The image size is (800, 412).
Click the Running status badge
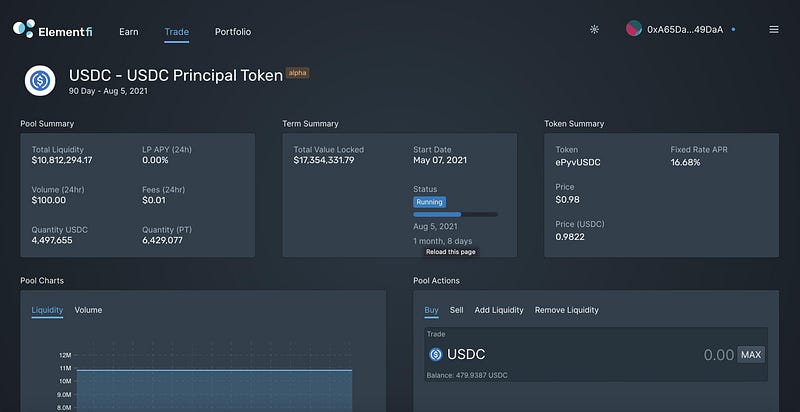coord(429,202)
